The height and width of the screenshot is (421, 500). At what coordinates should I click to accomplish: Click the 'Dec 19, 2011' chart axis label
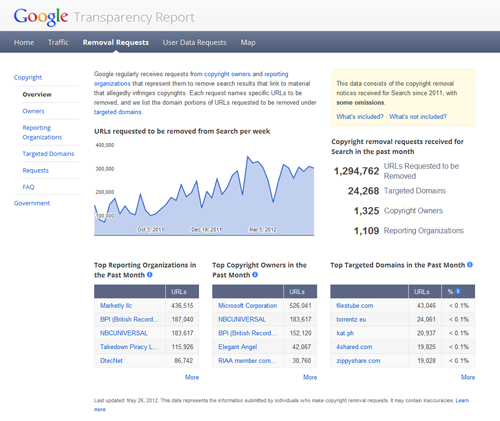[x=206, y=229]
